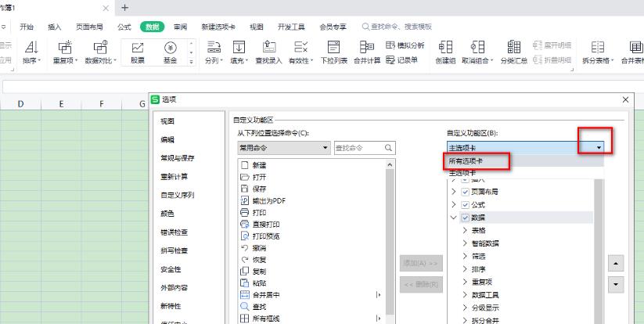Image resolution: width=644 pixels, height=324 pixels.
Task: Click the 添加(A) >> button
Action: pos(421,263)
